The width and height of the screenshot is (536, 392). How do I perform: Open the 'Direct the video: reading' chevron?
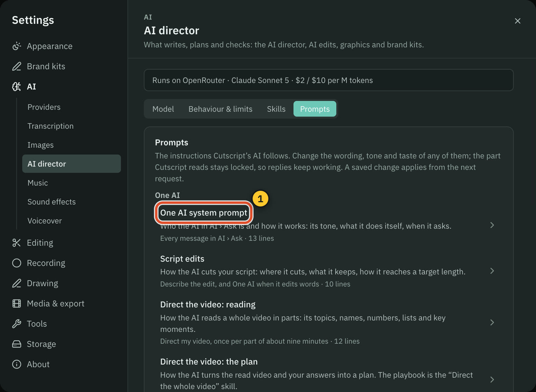(x=492, y=322)
